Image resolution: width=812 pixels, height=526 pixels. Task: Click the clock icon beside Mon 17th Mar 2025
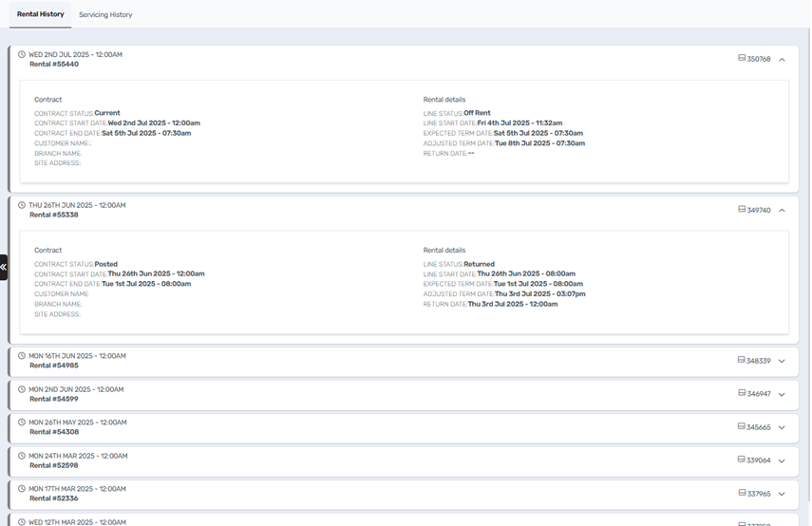(22, 489)
